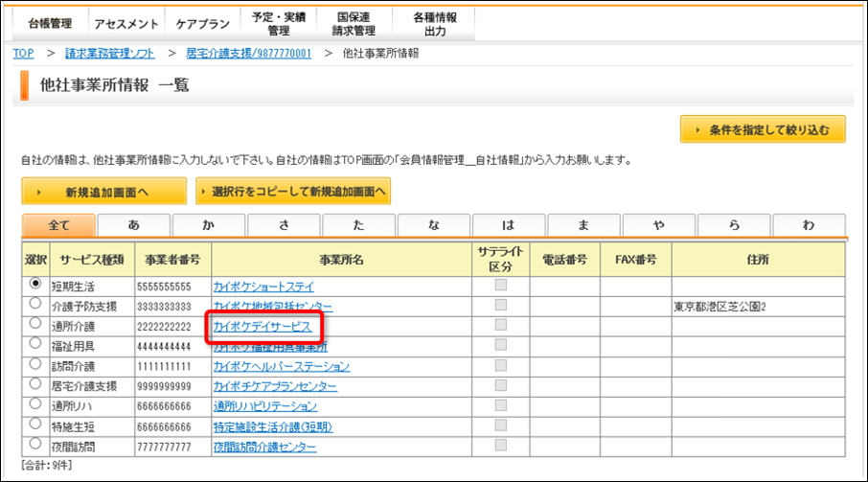The height and width of the screenshot is (482, 868).
Task: Open 居宅介護支援/9877770001 breadcrumb link
Action: click(x=248, y=53)
